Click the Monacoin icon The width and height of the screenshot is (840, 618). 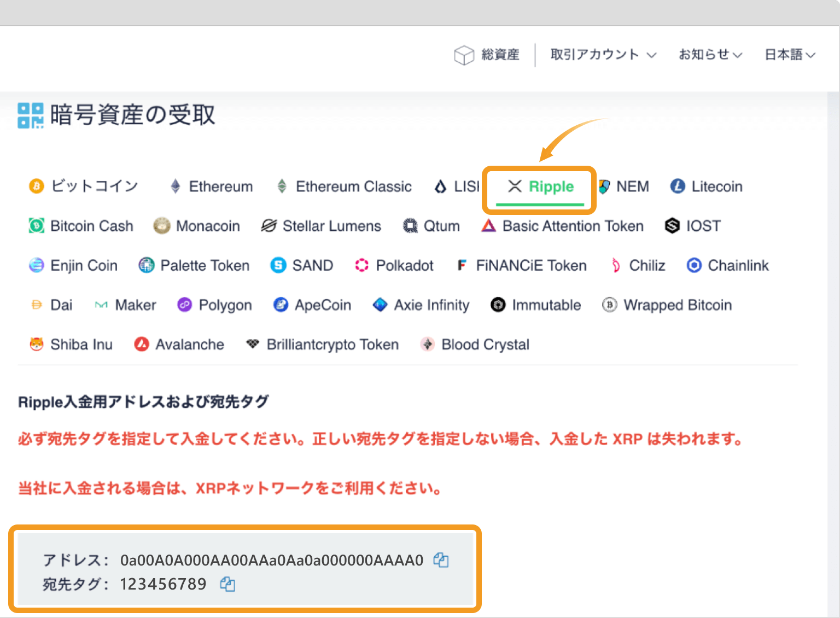[x=161, y=226]
